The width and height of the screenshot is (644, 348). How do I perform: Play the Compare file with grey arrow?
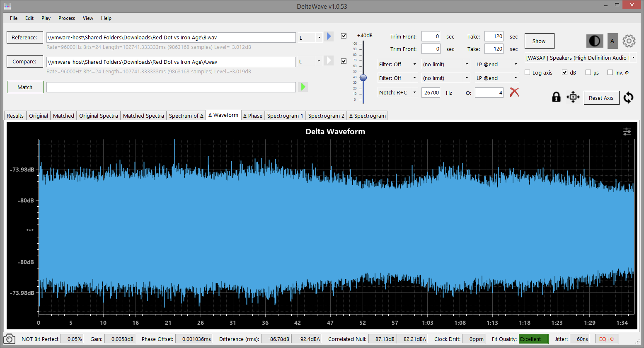329,60
